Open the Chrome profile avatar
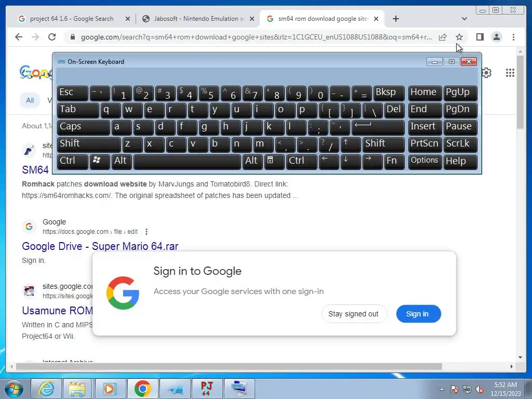 pyautogui.click(x=496, y=37)
